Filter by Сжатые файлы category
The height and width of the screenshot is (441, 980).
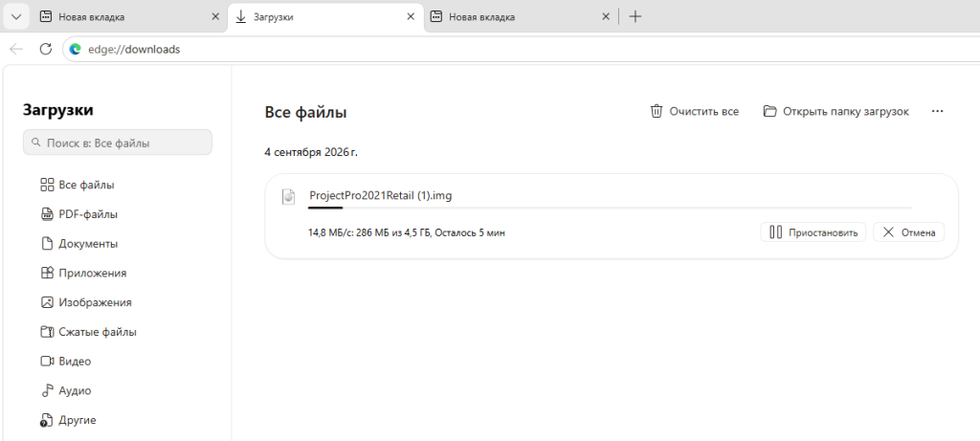coord(88,332)
